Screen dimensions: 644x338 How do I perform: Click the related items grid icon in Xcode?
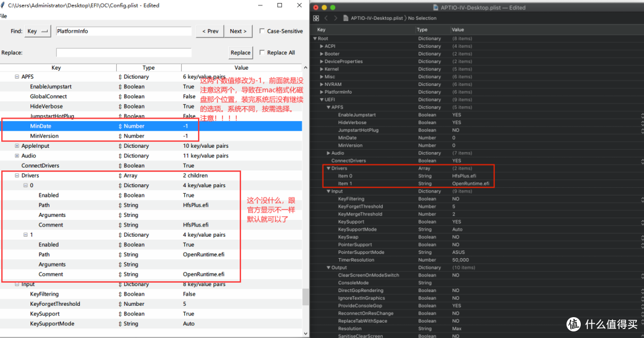316,18
